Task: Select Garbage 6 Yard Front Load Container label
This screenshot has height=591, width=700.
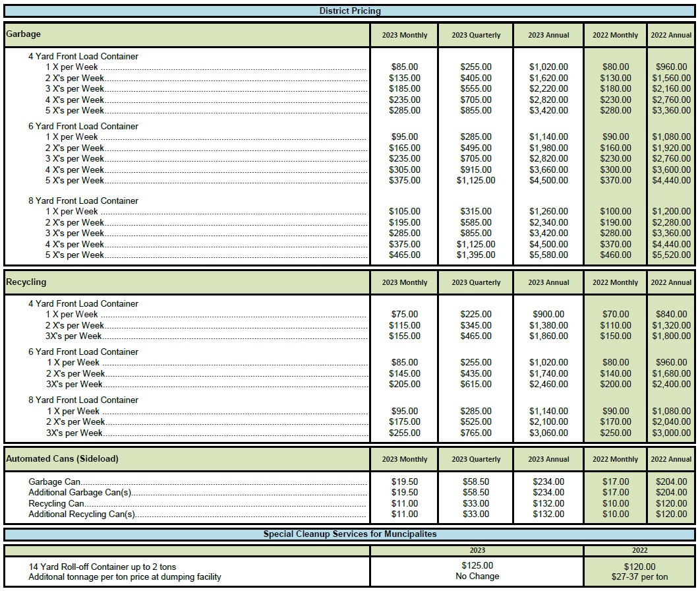Action: [x=84, y=126]
